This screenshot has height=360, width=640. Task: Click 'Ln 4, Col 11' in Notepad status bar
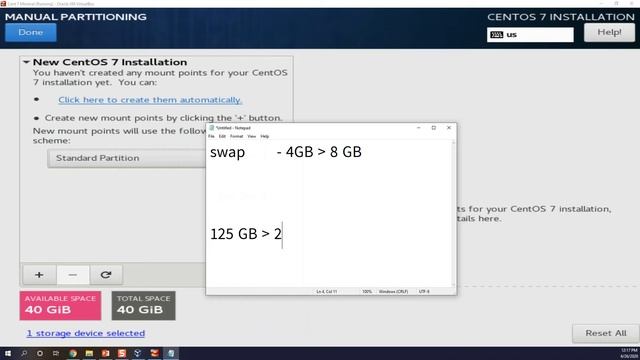tap(327, 291)
